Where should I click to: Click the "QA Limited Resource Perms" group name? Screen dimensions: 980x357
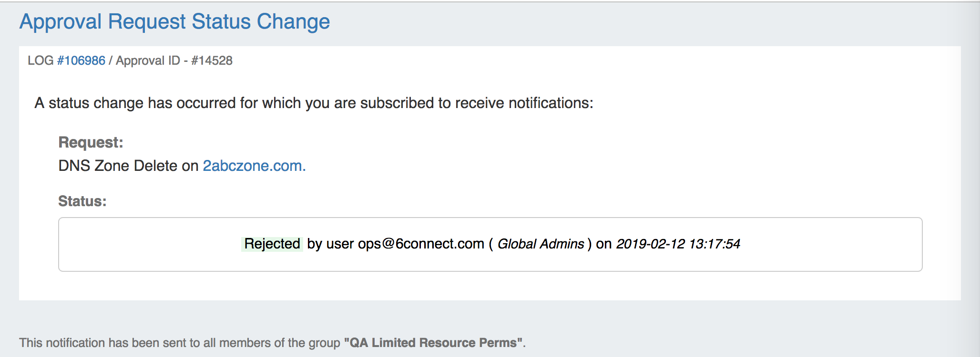pos(433,343)
